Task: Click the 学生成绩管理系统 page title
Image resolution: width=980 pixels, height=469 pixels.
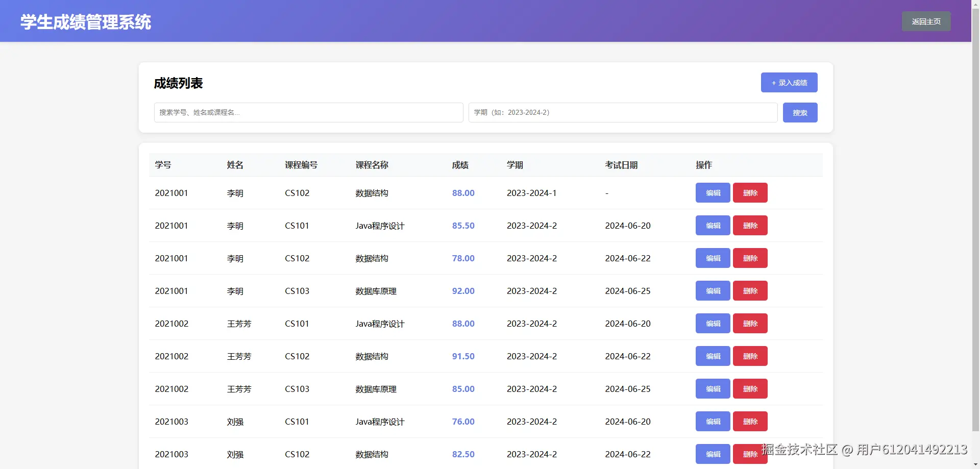Action: (x=85, y=21)
